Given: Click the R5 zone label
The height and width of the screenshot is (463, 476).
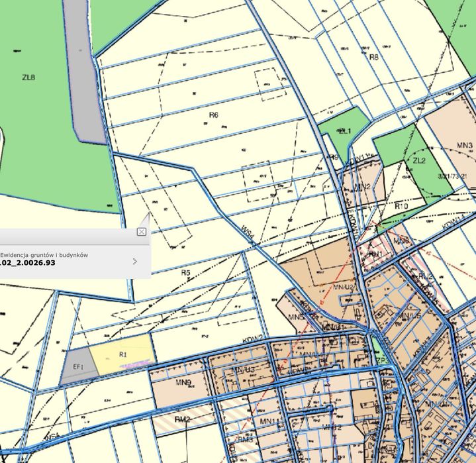Looking at the screenshot, I should [185, 272].
